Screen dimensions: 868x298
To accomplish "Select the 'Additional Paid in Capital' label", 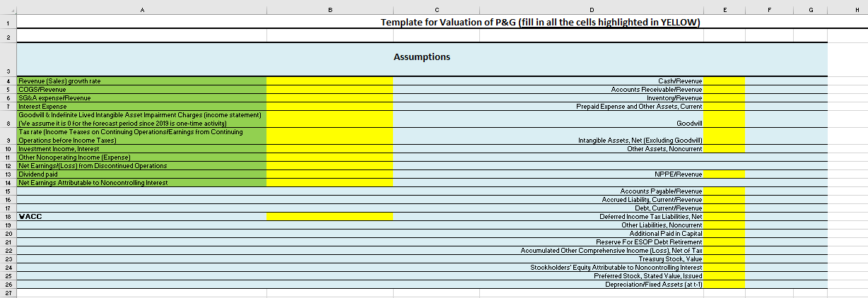I will (x=592, y=234).
